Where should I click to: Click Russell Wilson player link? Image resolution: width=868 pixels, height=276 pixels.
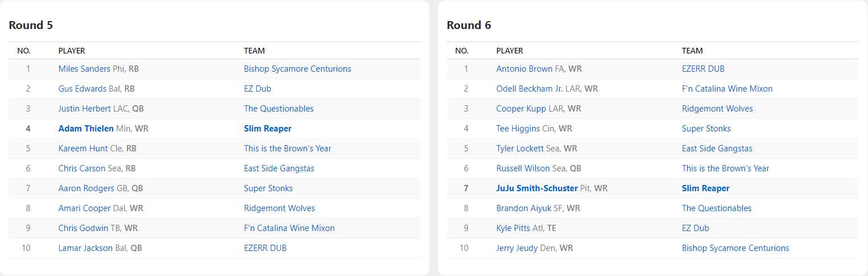[x=523, y=168]
